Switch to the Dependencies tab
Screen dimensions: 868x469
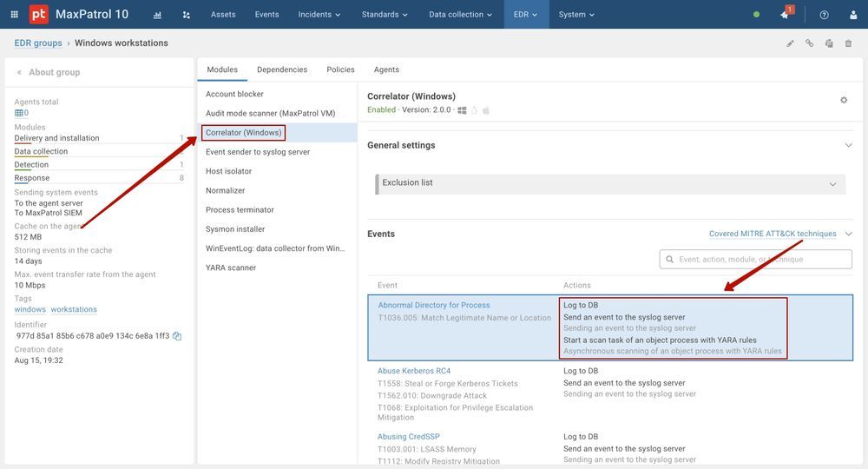[x=282, y=69]
